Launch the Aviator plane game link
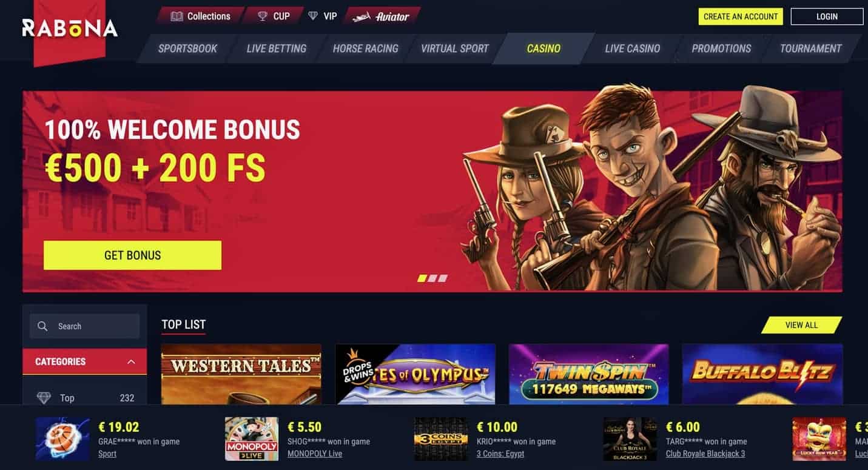This screenshot has width=868, height=470. pos(382,16)
